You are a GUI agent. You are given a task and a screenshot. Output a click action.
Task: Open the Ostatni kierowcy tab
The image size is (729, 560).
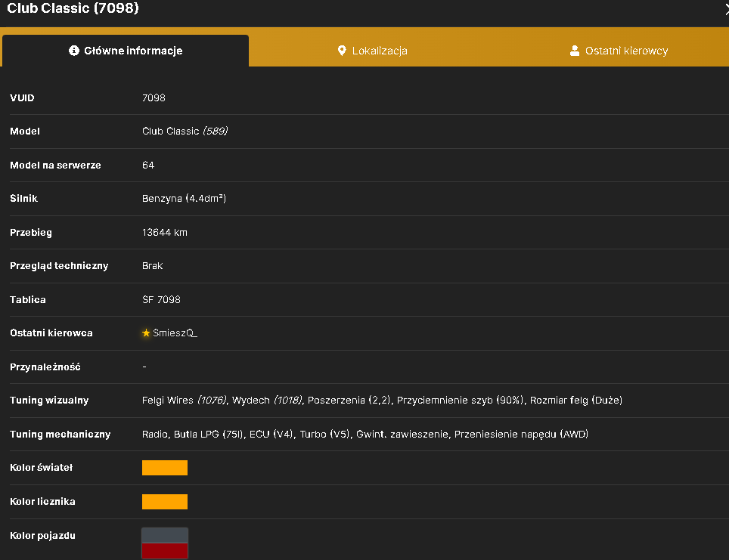tap(619, 51)
